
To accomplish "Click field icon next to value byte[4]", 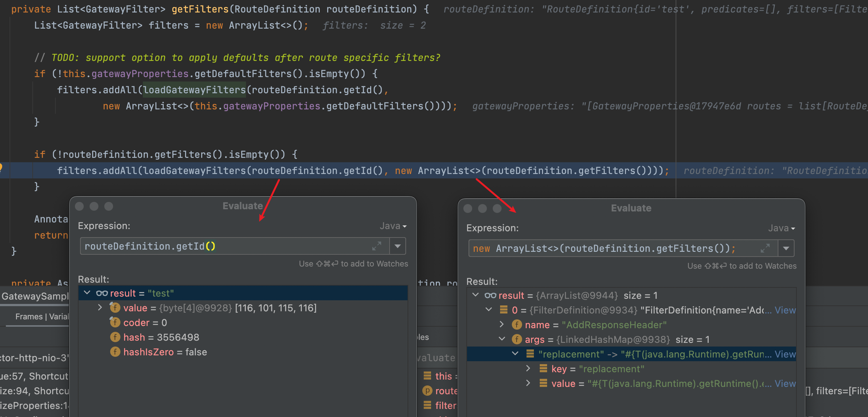I will tap(115, 308).
